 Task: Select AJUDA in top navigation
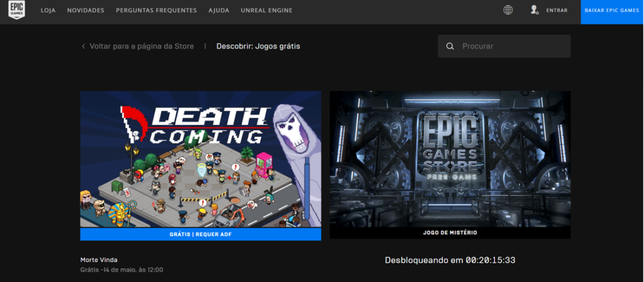point(219,11)
